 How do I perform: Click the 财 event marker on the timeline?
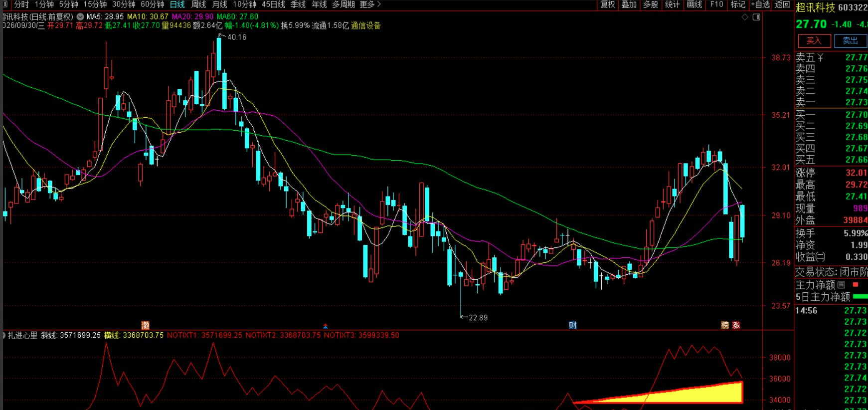tap(572, 325)
